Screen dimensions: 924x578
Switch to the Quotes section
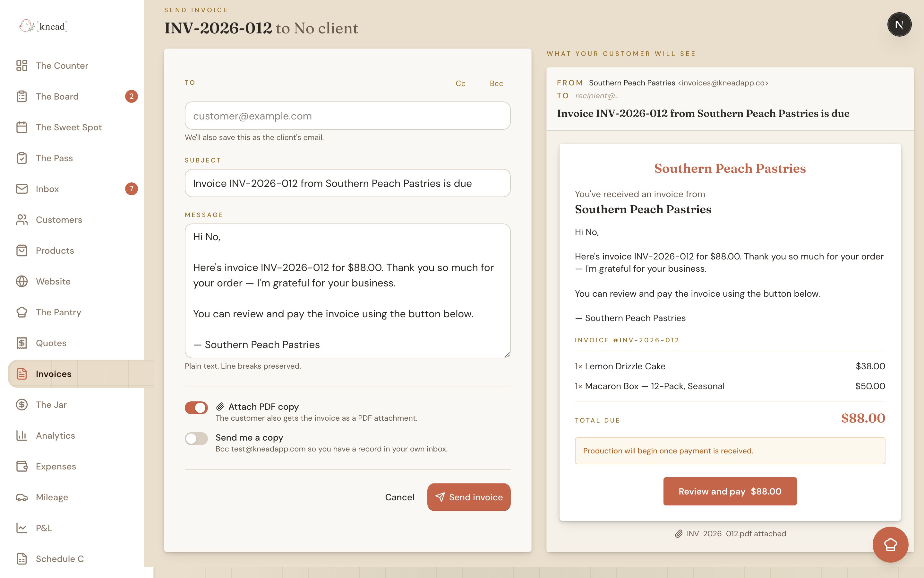[51, 343]
